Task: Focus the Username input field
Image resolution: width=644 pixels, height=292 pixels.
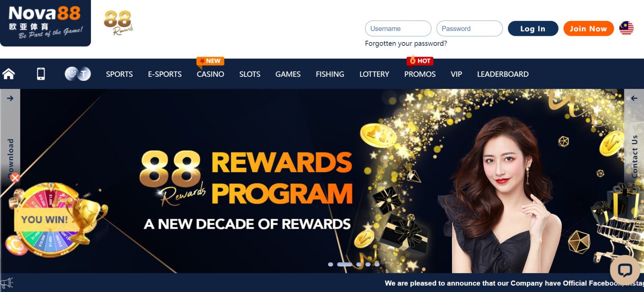Action: [398, 29]
